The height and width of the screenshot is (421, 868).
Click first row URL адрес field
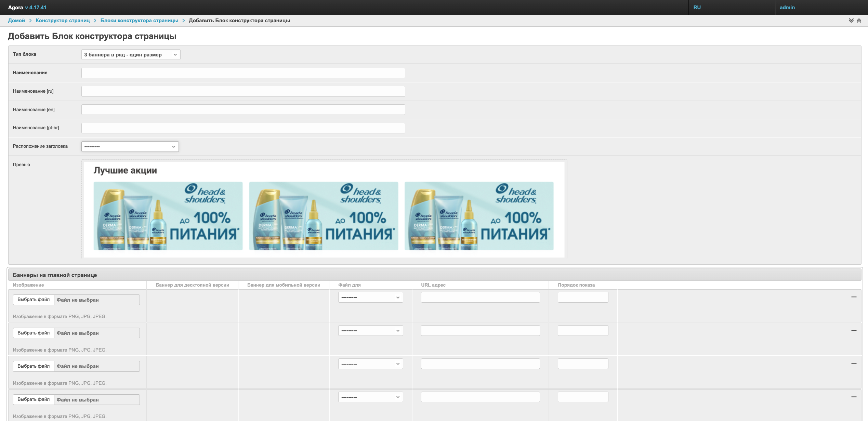point(480,297)
